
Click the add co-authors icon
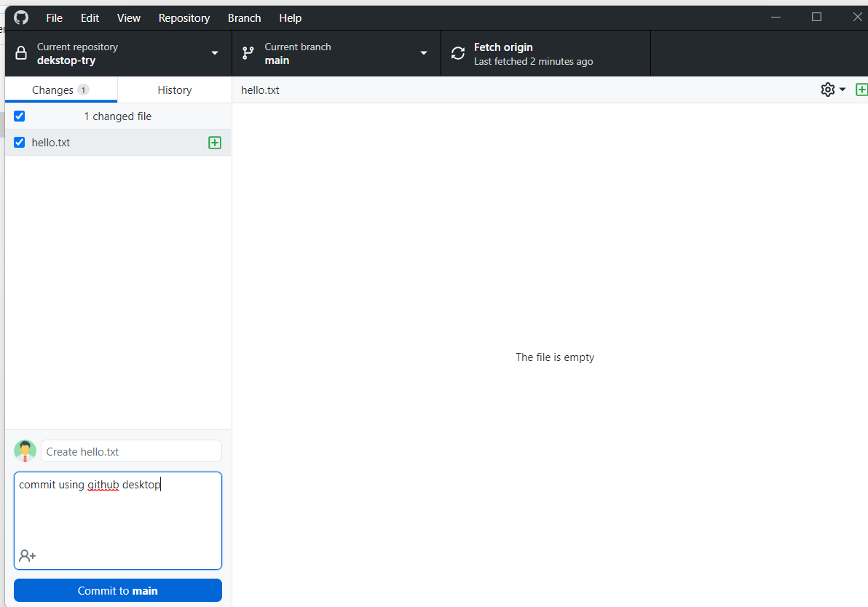click(27, 555)
